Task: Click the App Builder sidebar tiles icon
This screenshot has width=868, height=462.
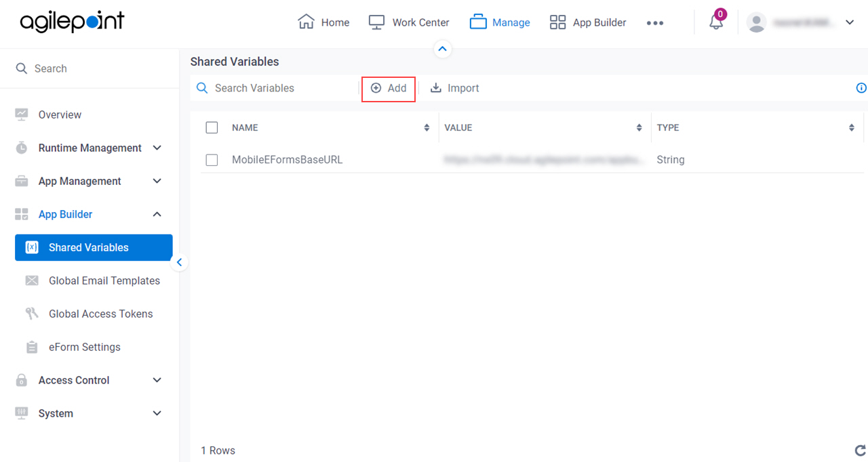Action: point(22,214)
